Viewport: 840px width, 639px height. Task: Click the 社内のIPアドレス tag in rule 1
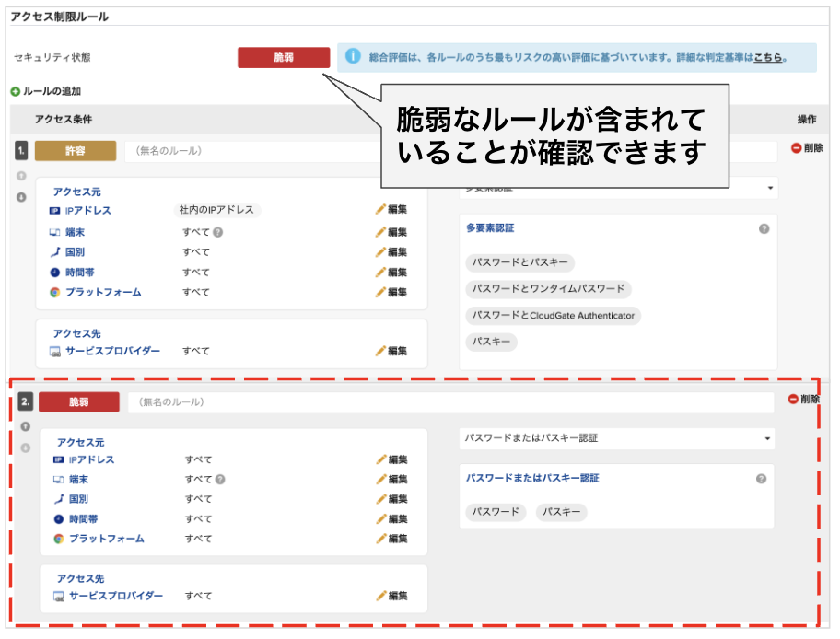[217, 210]
